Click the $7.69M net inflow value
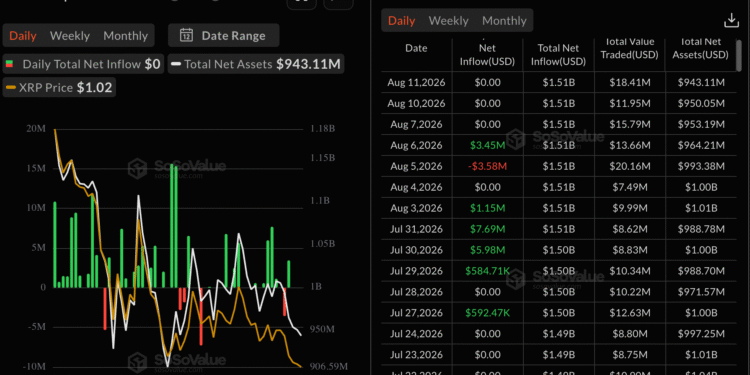 (487, 230)
